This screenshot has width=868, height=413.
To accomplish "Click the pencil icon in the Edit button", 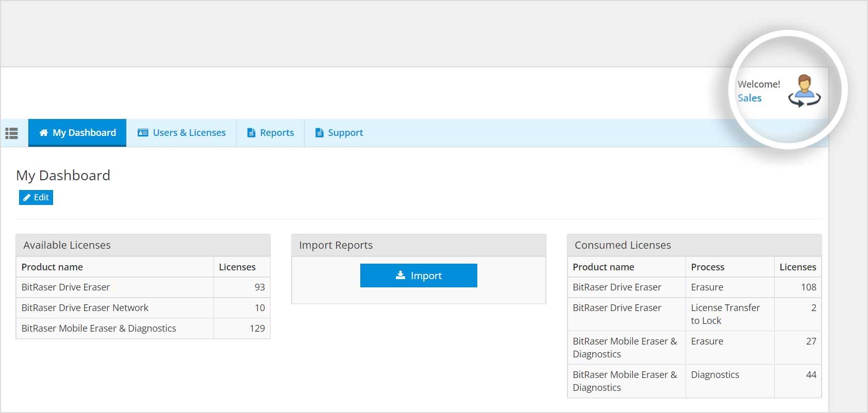I will 27,197.
